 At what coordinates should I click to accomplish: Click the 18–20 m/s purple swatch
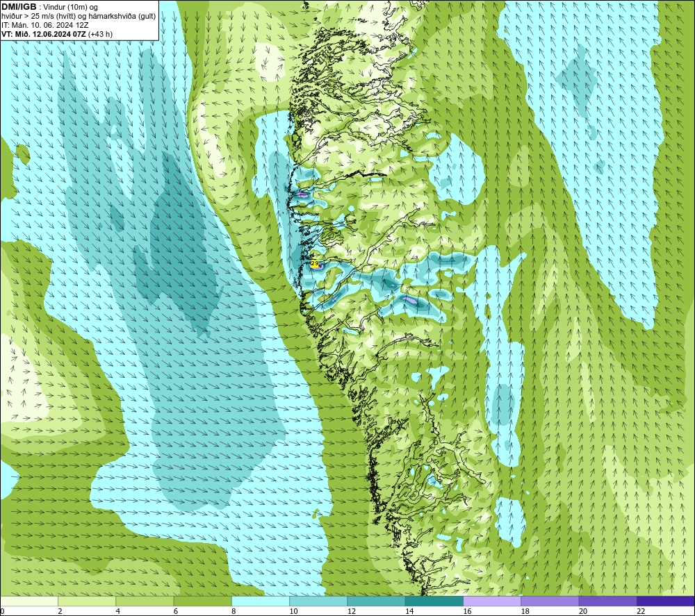(x=550, y=601)
